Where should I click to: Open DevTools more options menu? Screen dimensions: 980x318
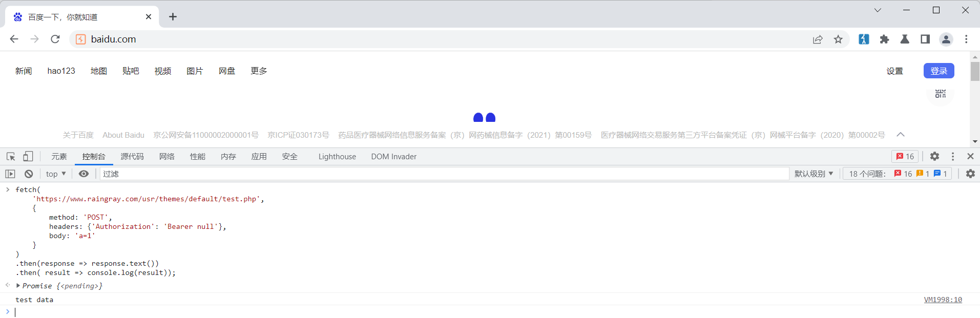953,156
